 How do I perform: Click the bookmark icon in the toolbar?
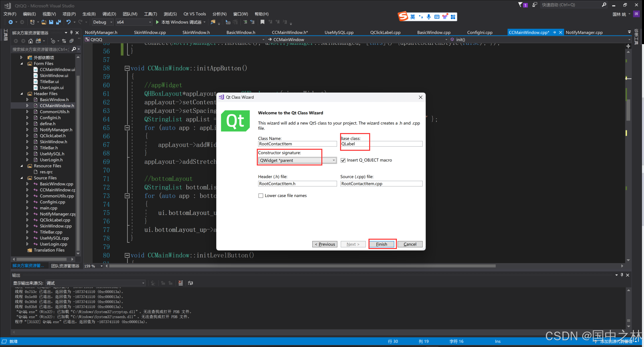pyautogui.click(x=262, y=22)
